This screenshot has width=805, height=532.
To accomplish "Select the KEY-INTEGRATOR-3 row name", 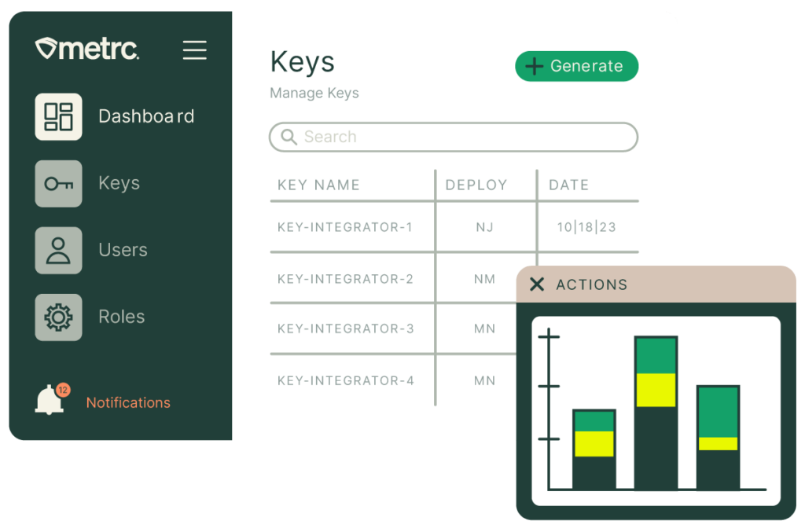I will 346,328.
